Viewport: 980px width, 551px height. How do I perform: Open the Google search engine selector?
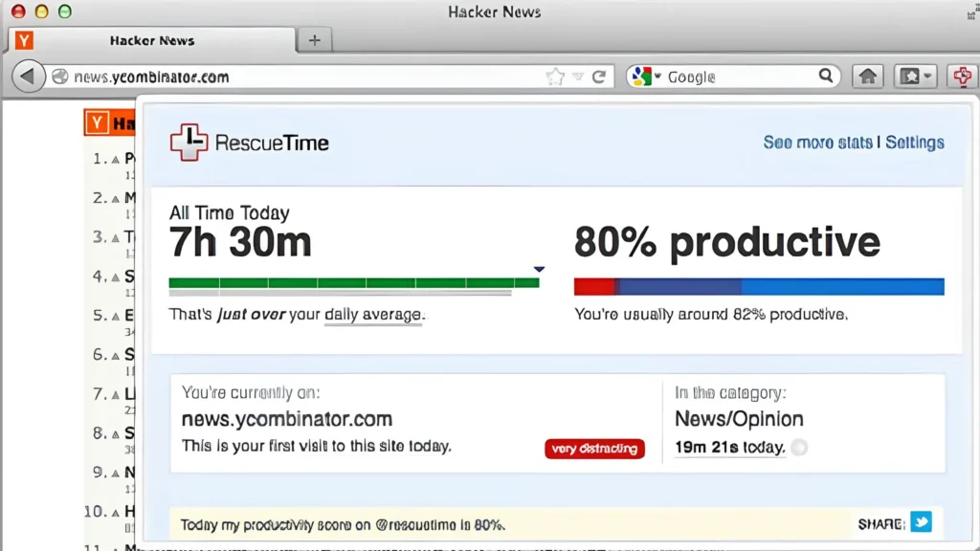646,77
